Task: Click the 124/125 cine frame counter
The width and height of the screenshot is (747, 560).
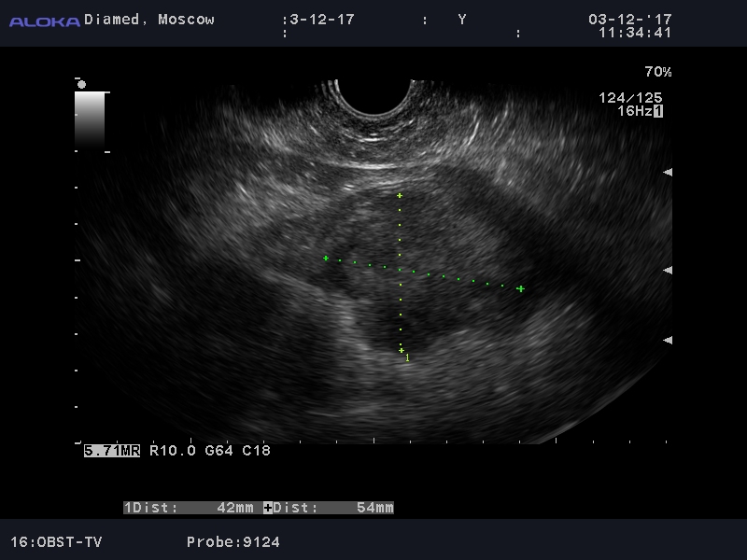Action: tap(630, 98)
